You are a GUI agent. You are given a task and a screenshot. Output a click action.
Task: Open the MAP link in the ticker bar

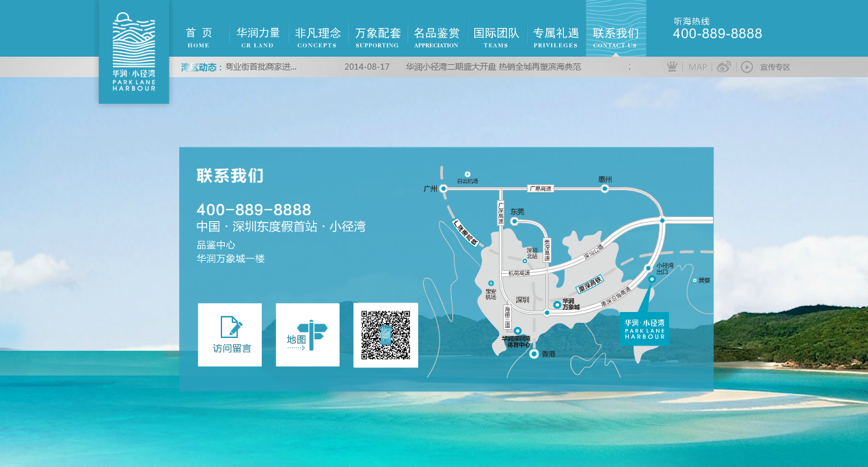(698, 67)
